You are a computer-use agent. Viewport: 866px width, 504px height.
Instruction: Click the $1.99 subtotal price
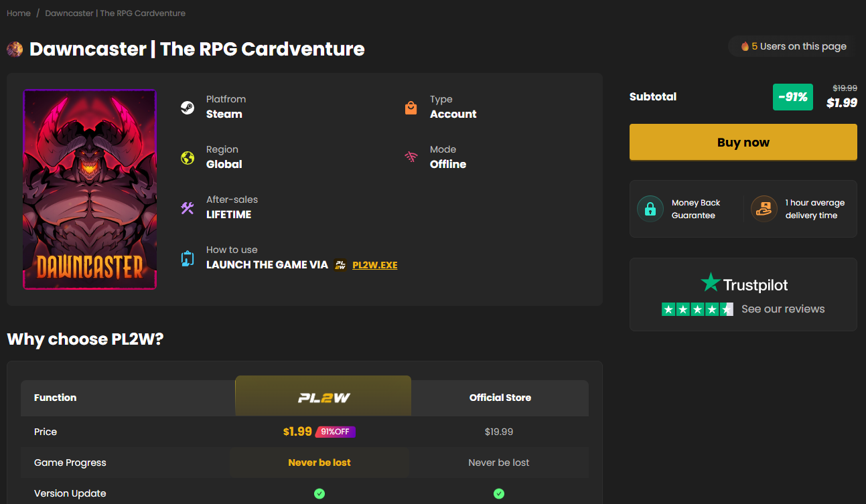pyautogui.click(x=842, y=103)
